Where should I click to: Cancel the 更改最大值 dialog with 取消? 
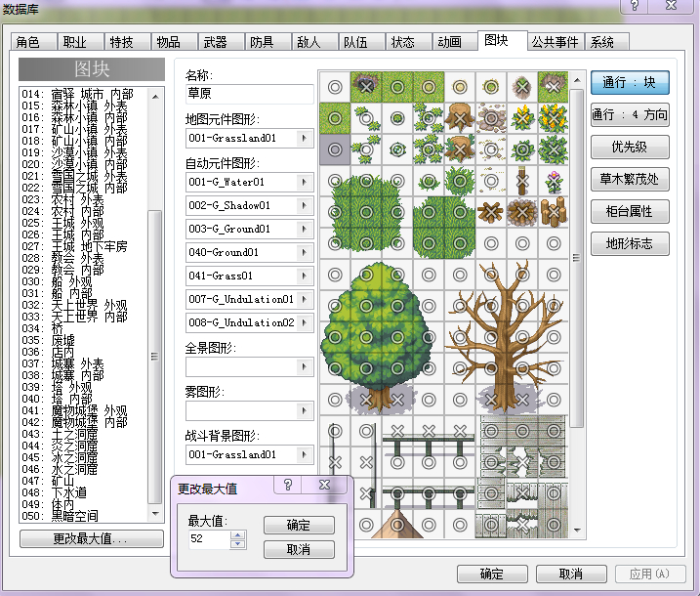(x=299, y=549)
